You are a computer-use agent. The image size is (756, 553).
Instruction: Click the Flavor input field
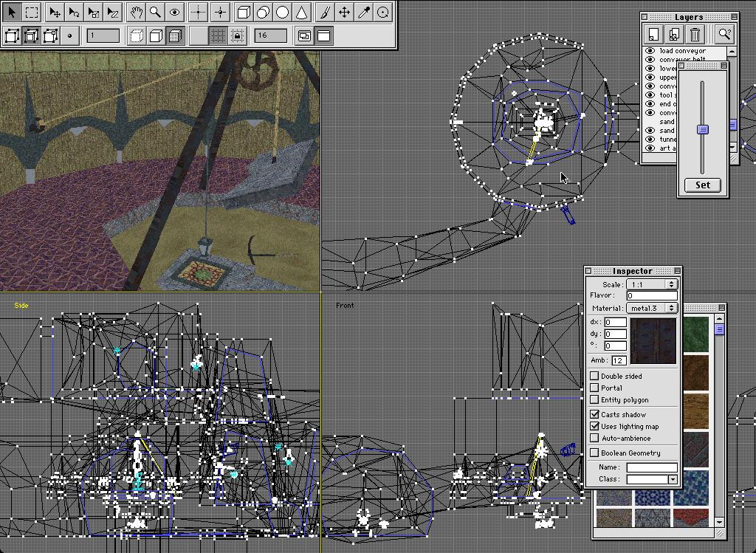click(651, 295)
